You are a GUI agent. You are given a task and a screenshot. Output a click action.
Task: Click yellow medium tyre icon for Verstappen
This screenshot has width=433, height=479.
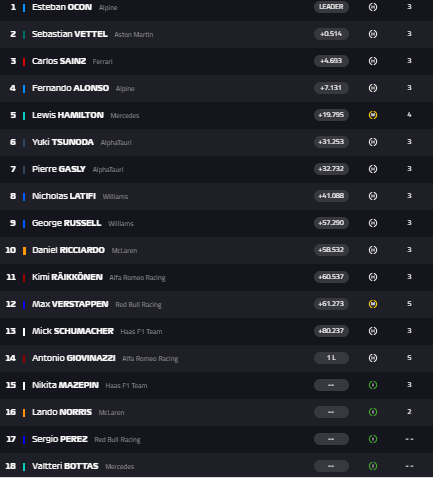[x=373, y=304]
